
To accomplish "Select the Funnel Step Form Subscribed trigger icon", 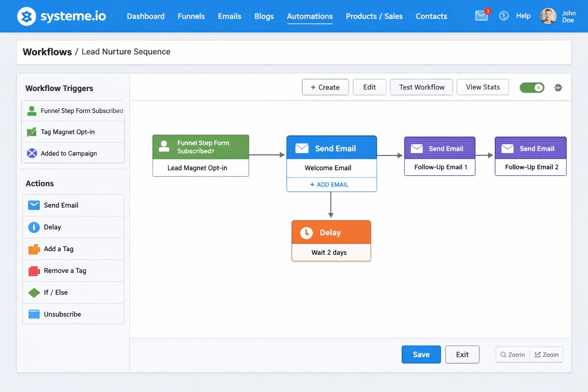I will point(32,111).
